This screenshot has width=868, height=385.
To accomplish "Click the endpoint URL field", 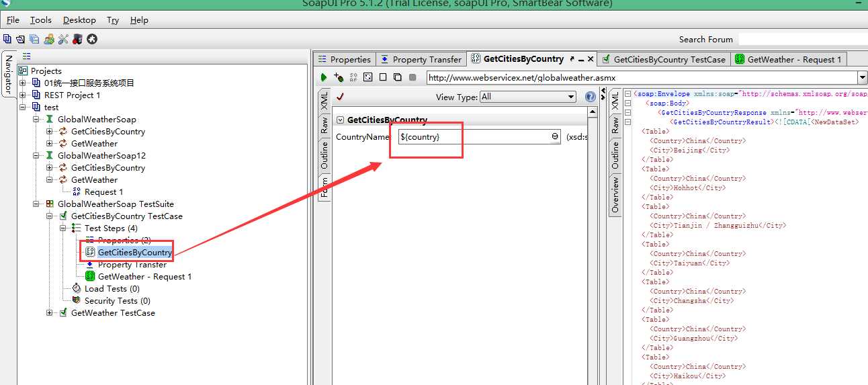I will coord(642,78).
